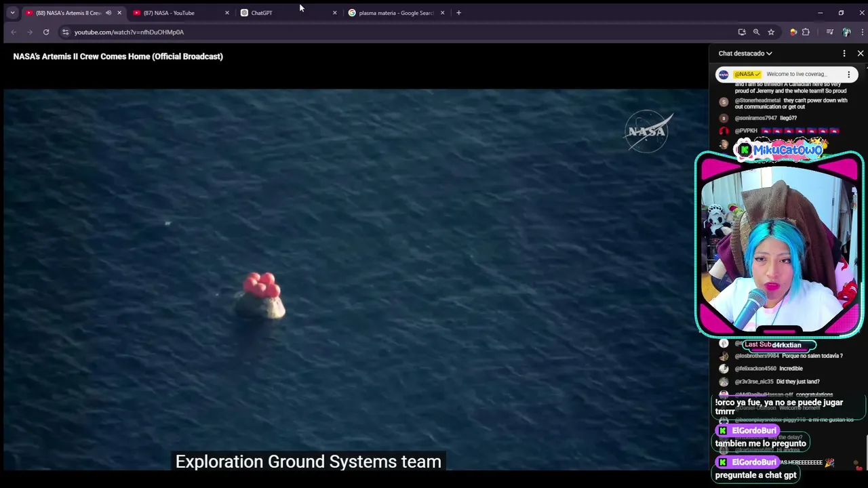Go forward to next page
Screen dimensions: 868x488
tap(30, 32)
